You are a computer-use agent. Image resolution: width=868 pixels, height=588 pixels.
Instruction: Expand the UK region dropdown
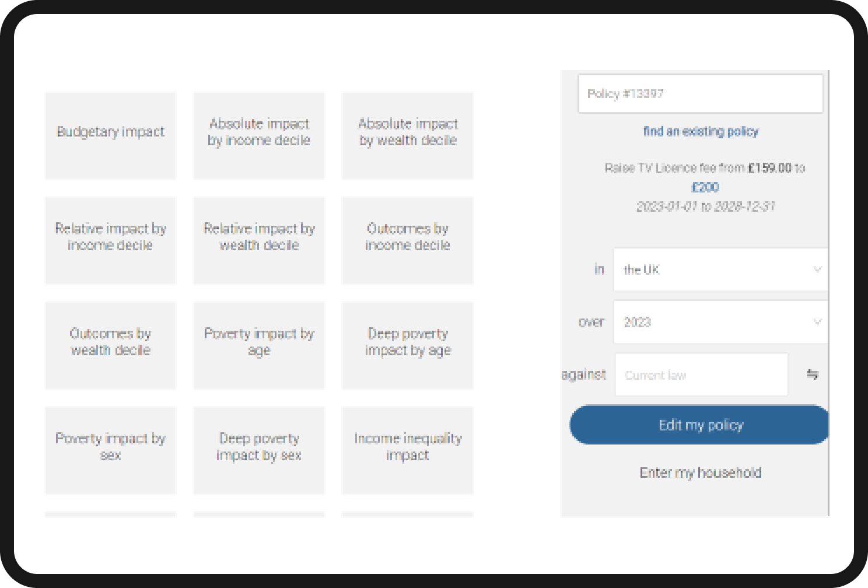tap(720, 269)
